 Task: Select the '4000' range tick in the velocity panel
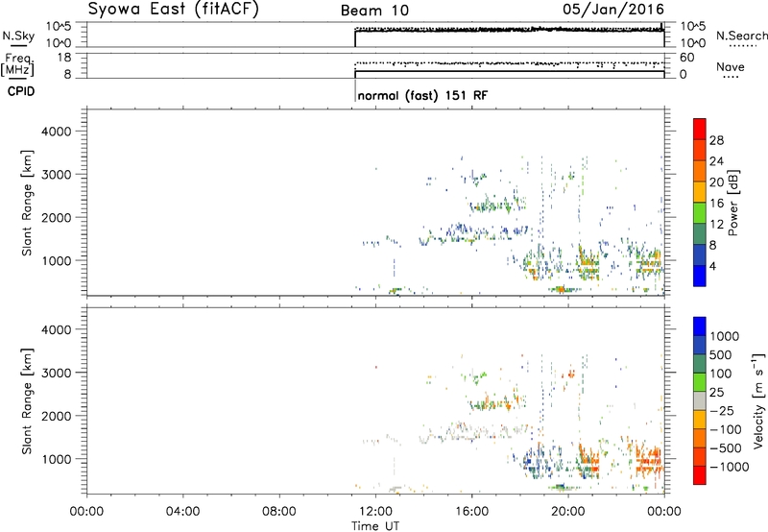coord(57,329)
